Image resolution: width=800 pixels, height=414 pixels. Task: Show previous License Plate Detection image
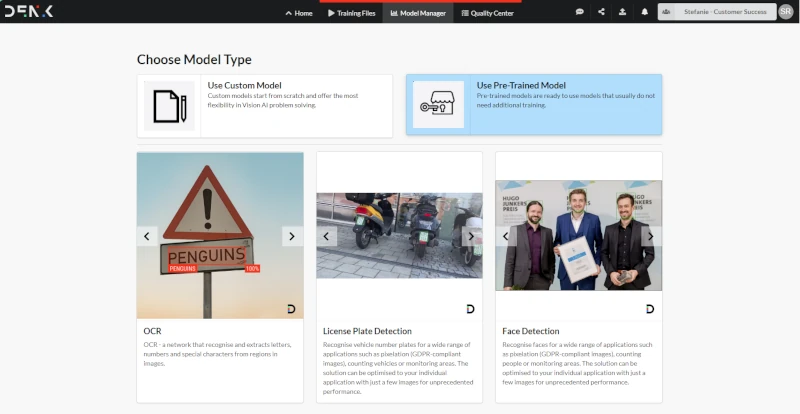click(x=328, y=236)
